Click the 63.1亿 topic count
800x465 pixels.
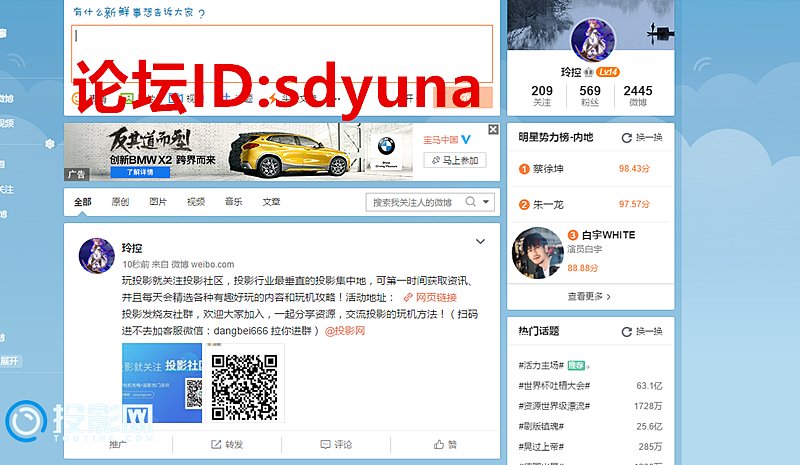point(649,386)
